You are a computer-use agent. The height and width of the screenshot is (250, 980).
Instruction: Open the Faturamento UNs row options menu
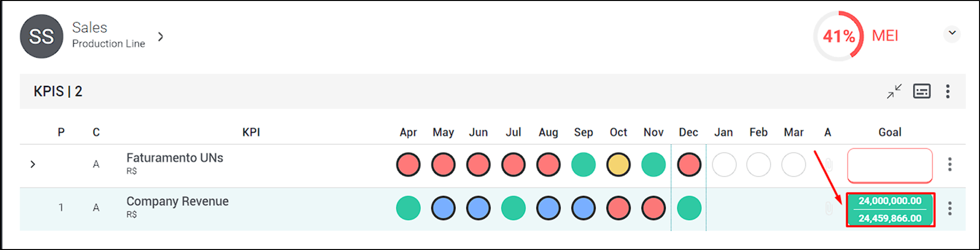click(x=950, y=164)
